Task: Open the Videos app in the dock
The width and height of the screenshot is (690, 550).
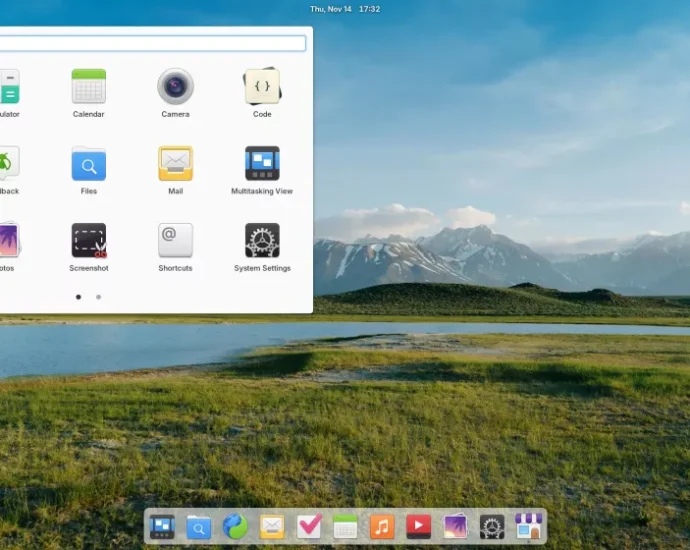Action: [x=418, y=526]
